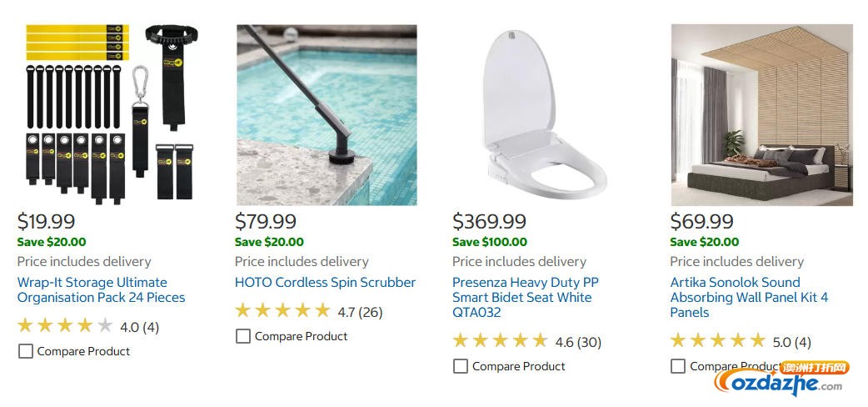Viewport: 868px width, 407px height.
Task: Open the HOTO Spin Scrubber product image
Action: pyautogui.click(x=326, y=114)
